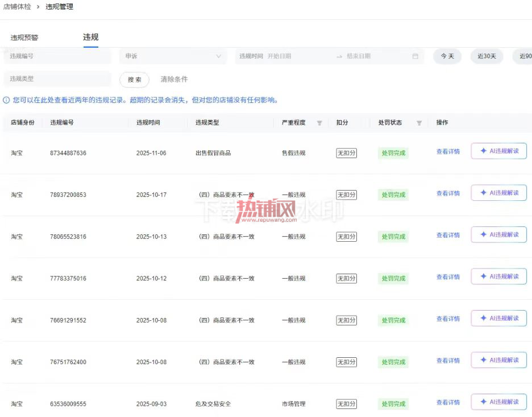This screenshot has height=417, width=532.
Task: Select the 违规 tab
Action: point(90,37)
